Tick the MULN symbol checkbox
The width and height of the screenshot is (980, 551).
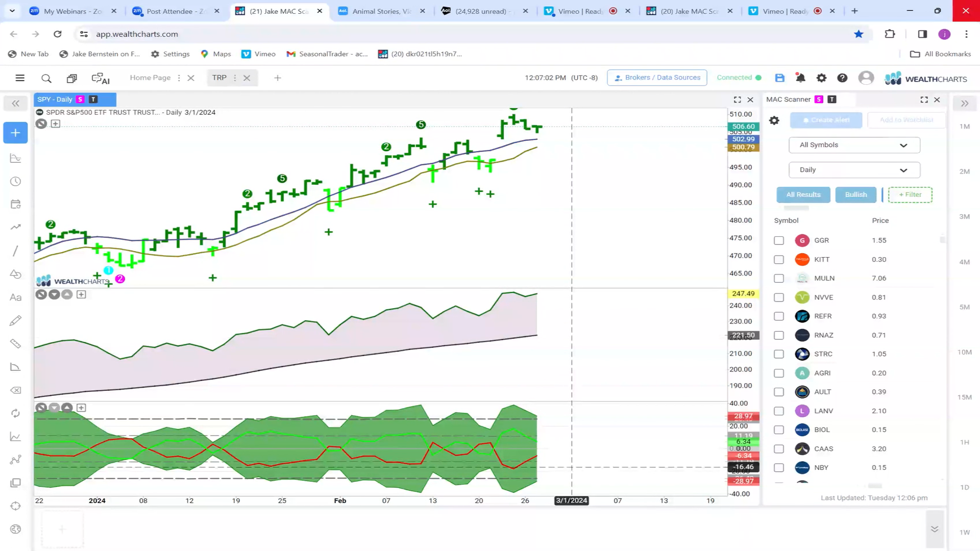[779, 279]
